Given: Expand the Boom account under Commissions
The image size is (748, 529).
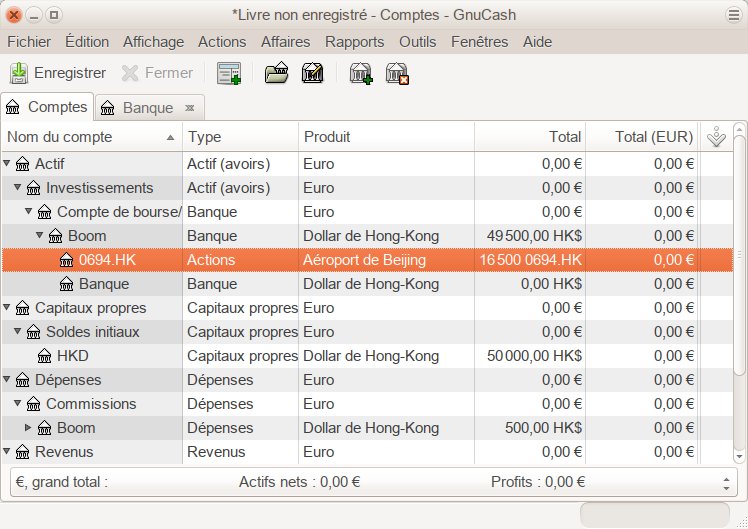Looking at the screenshot, I should [x=28, y=428].
